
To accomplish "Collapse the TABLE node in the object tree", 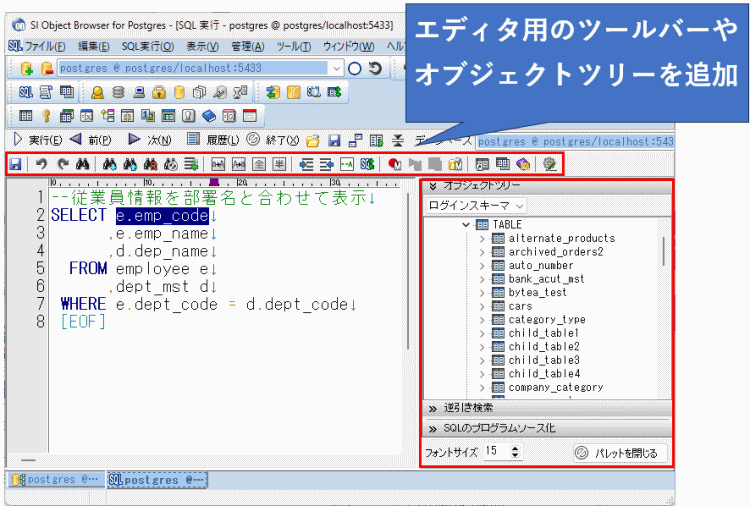I will point(466,225).
